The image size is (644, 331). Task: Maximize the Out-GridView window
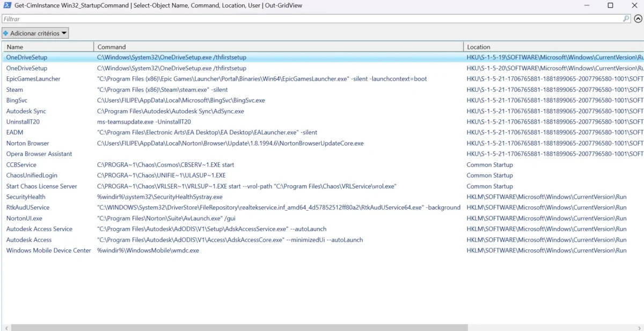[x=610, y=5]
